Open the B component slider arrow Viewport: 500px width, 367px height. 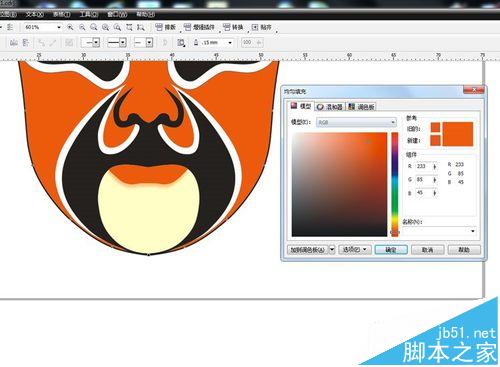point(435,193)
